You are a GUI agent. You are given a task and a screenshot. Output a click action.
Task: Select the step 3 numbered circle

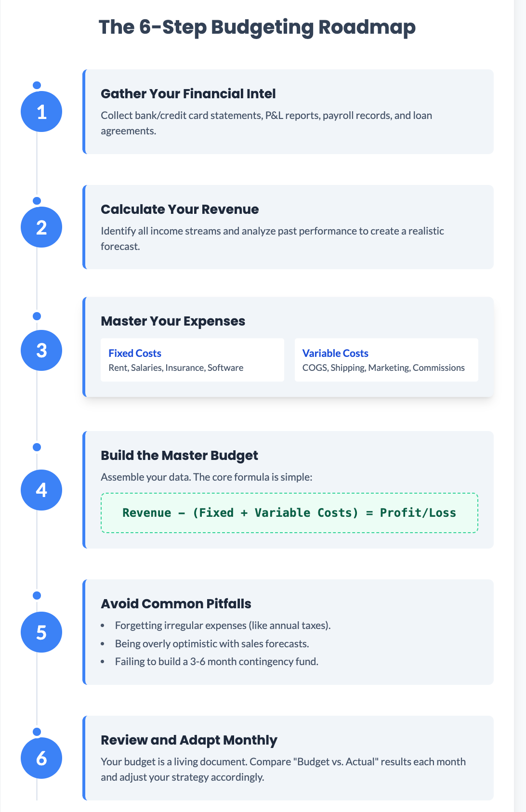pyautogui.click(x=41, y=350)
